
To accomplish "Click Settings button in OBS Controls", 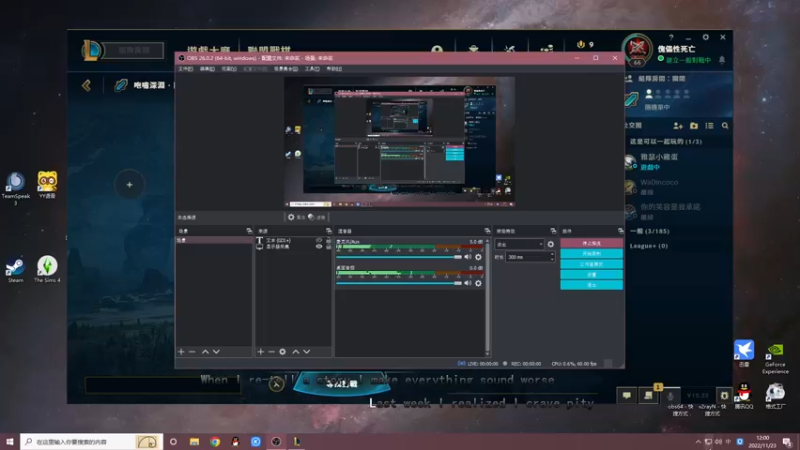I will 591,274.
